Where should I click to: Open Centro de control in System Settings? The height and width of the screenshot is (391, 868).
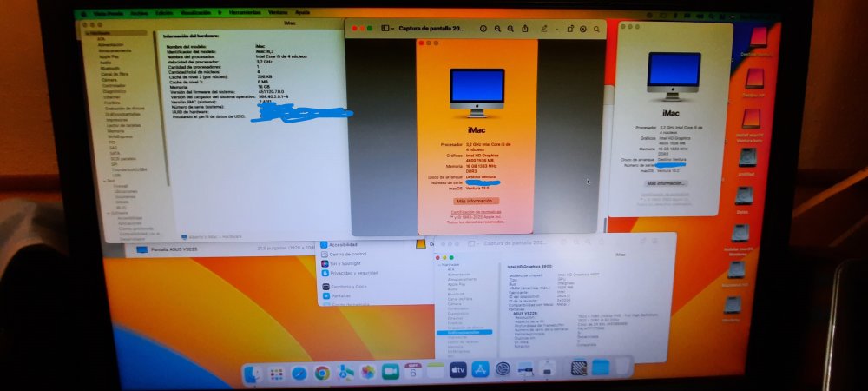(x=343, y=255)
